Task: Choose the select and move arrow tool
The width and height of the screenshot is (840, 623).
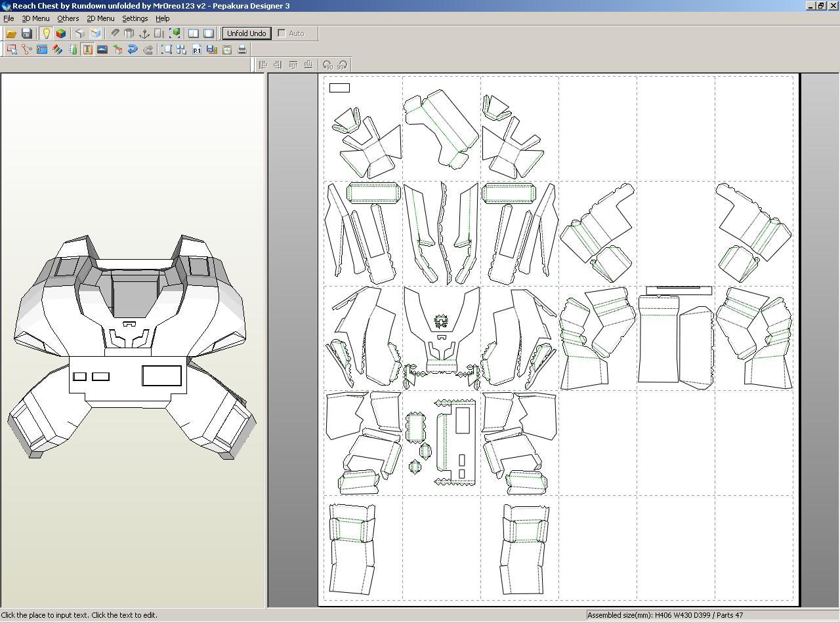Action: pyautogui.click(x=11, y=49)
